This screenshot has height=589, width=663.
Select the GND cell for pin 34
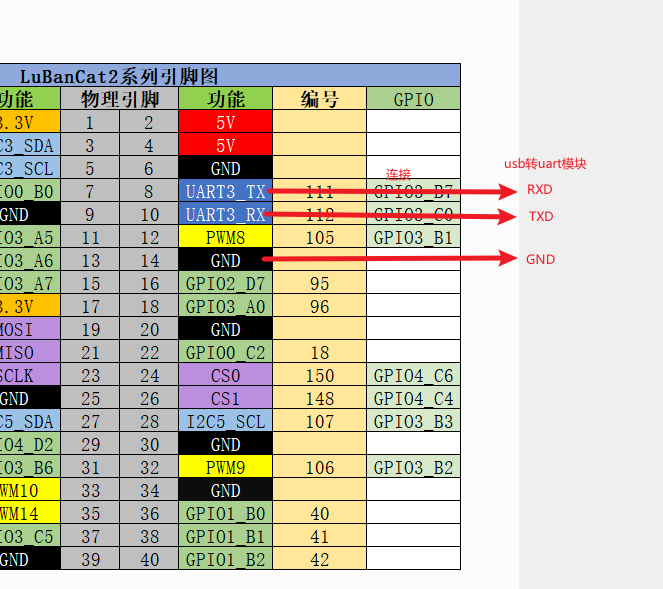point(225,490)
